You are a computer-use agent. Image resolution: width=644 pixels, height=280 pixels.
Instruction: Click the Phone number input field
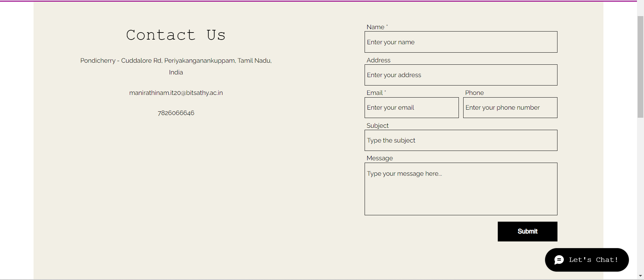pyautogui.click(x=510, y=108)
